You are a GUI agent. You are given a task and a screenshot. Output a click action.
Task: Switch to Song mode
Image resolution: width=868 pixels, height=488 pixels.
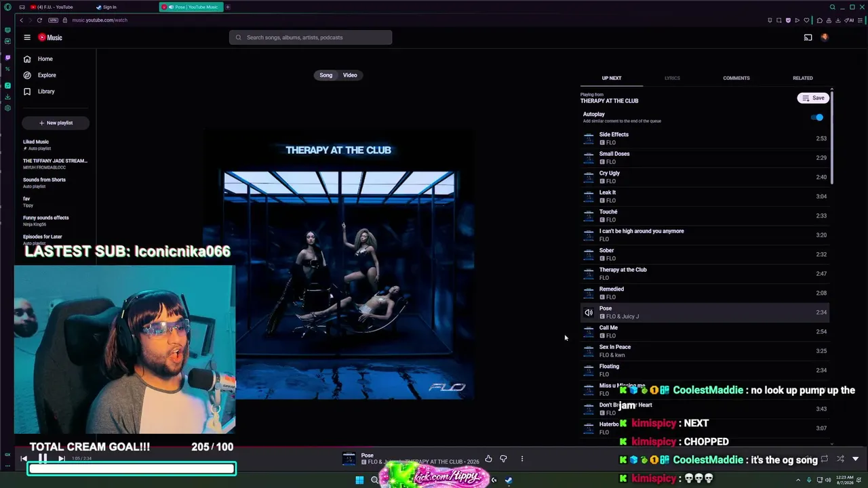[326, 75]
